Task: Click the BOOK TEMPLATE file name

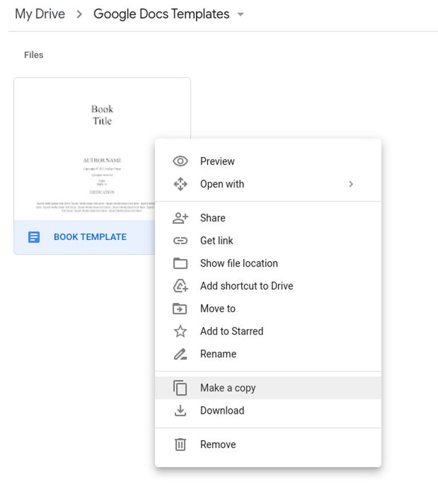Action: click(90, 237)
